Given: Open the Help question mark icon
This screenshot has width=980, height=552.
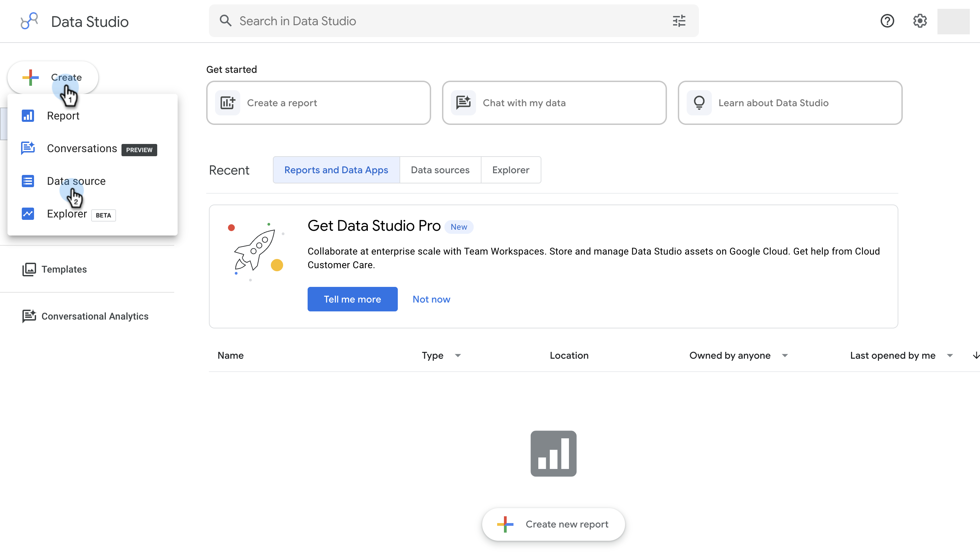Looking at the screenshot, I should pos(887,21).
